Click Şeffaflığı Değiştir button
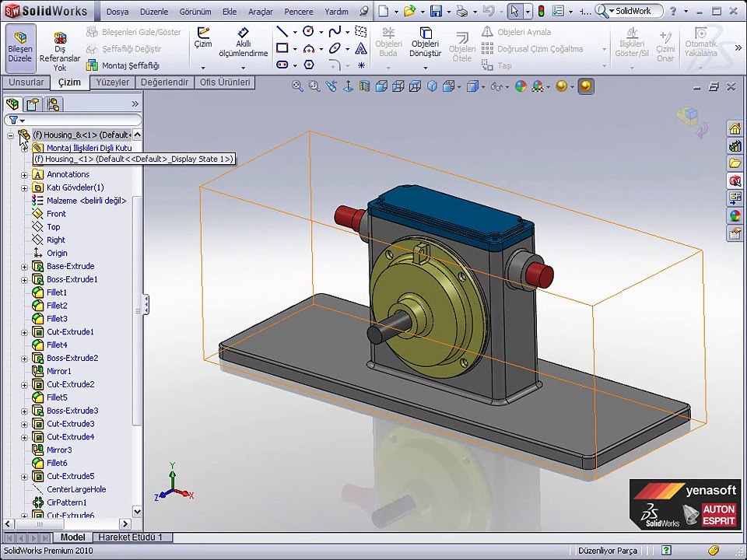The image size is (747, 560). 124,48
